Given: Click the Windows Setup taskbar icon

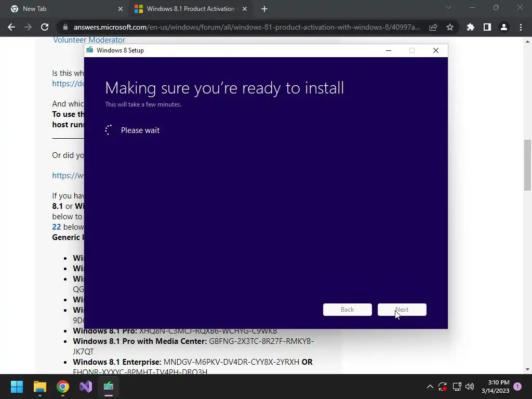Looking at the screenshot, I should click(x=109, y=387).
